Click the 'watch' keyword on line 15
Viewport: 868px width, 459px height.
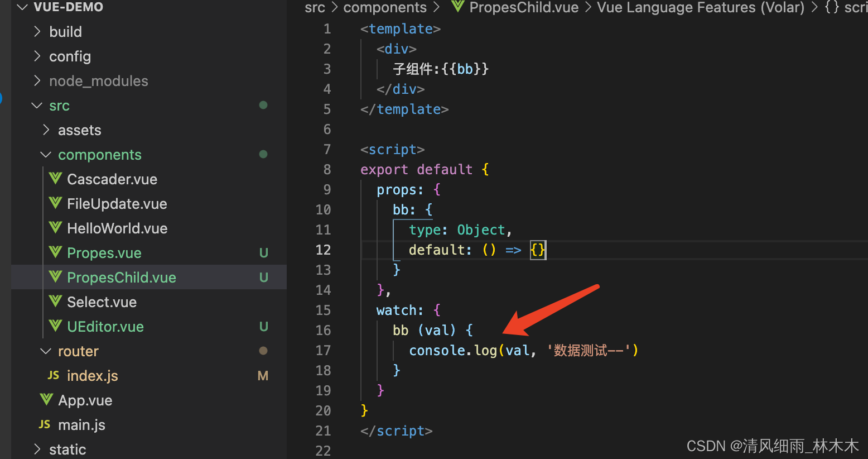(396, 310)
